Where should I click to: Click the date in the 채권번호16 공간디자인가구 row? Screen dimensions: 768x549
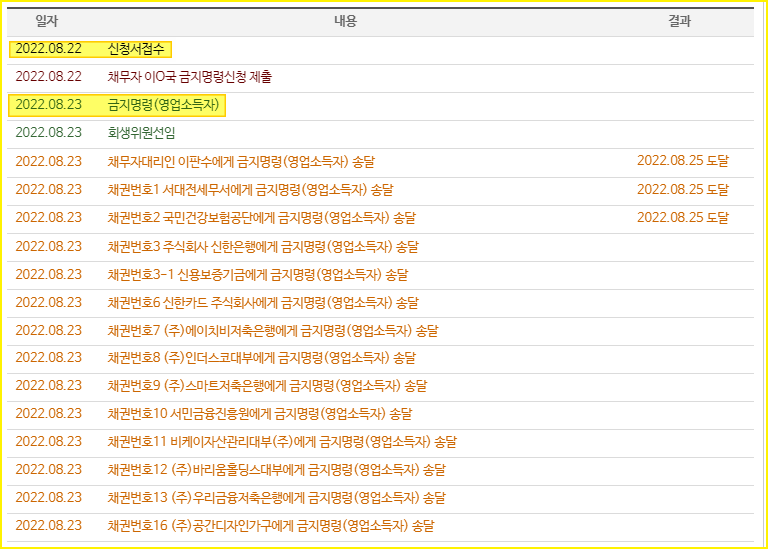pyautogui.click(x=48, y=526)
